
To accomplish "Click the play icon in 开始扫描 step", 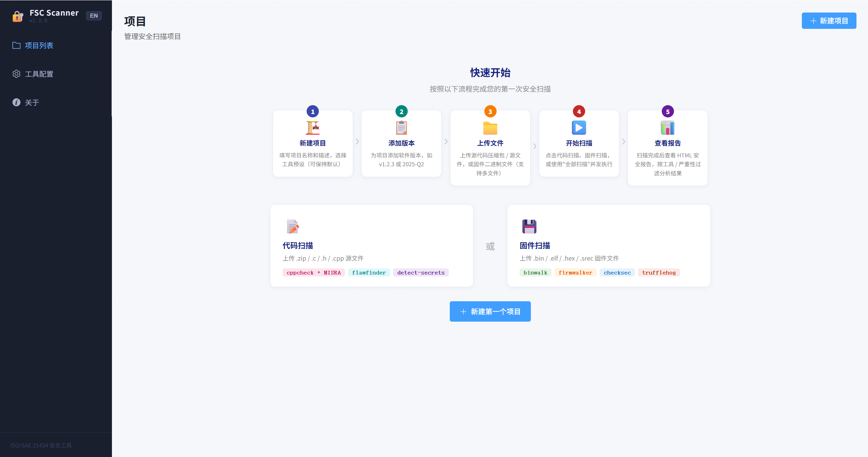I will tap(579, 128).
